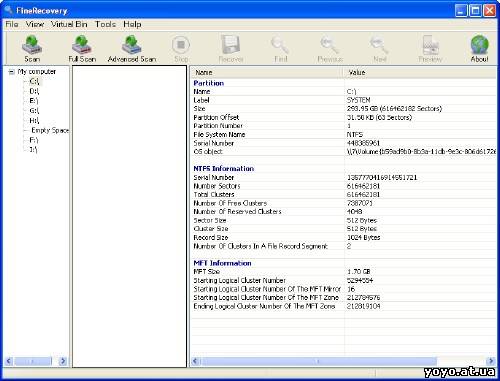Open the View menu

point(35,24)
